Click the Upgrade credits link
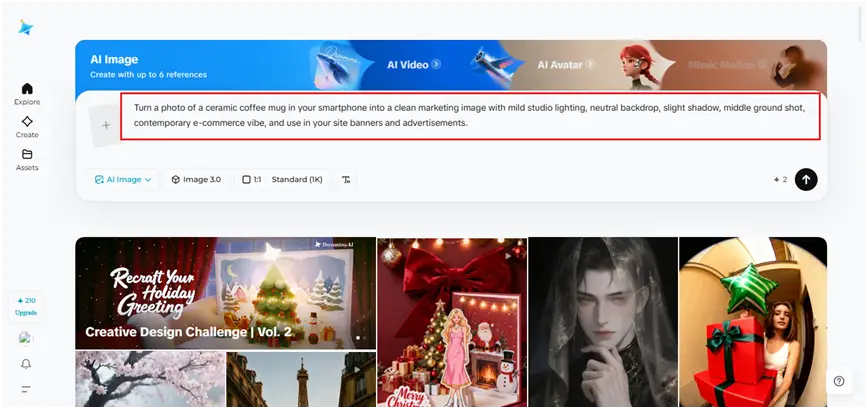 coord(26,306)
